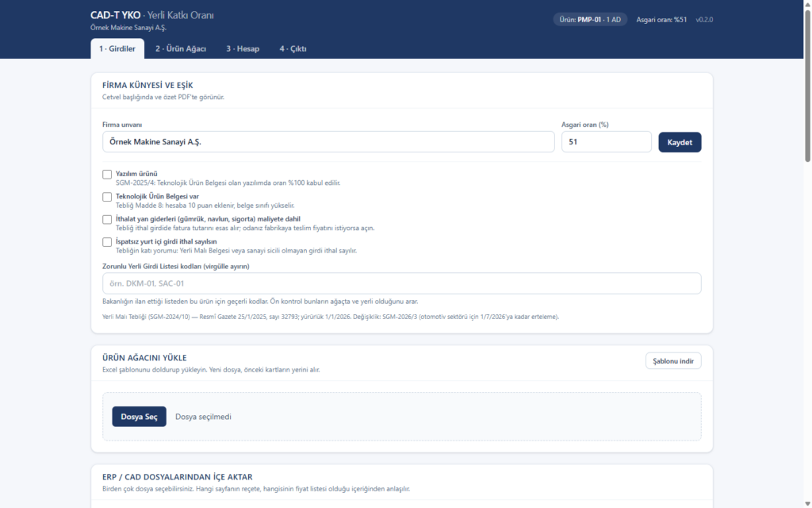
Task: Click the page vertical scrollbar thumb
Action: 807,86
